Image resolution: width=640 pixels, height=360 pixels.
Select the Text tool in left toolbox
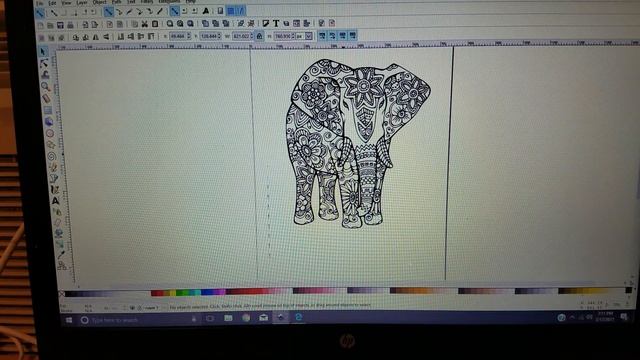click(55, 201)
